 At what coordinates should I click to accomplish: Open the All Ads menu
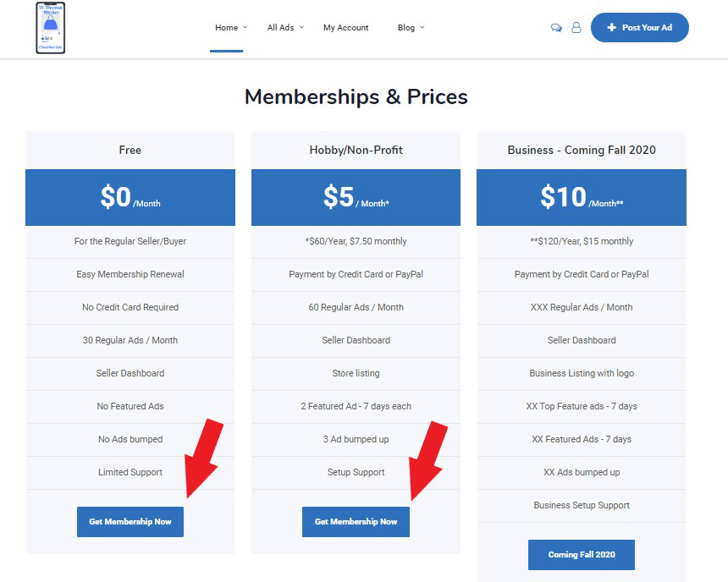pyautogui.click(x=280, y=28)
